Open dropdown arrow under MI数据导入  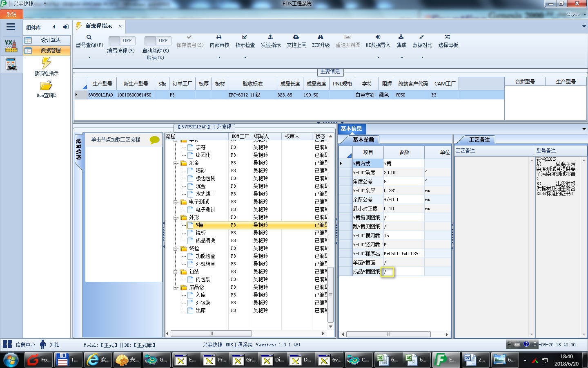pyautogui.click(x=378, y=58)
